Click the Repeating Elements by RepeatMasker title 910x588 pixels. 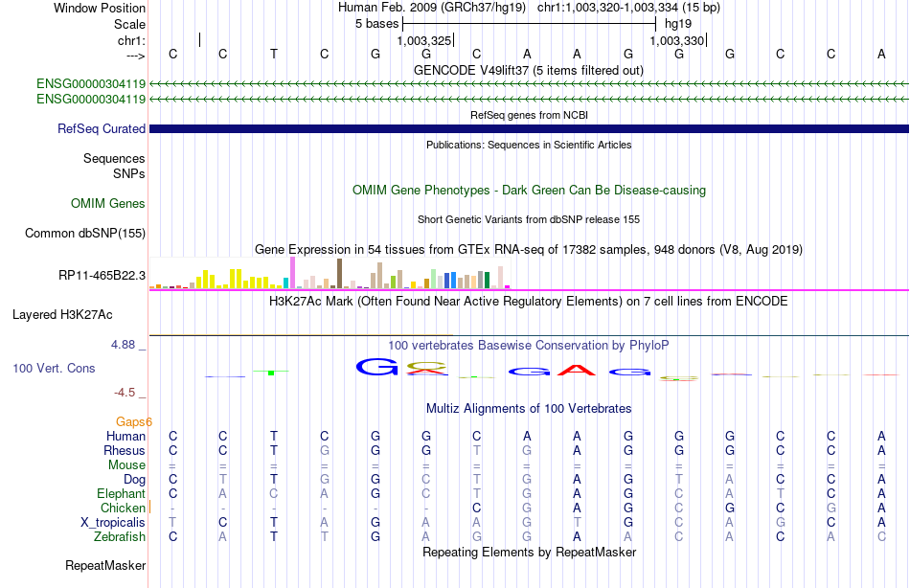[x=530, y=552]
